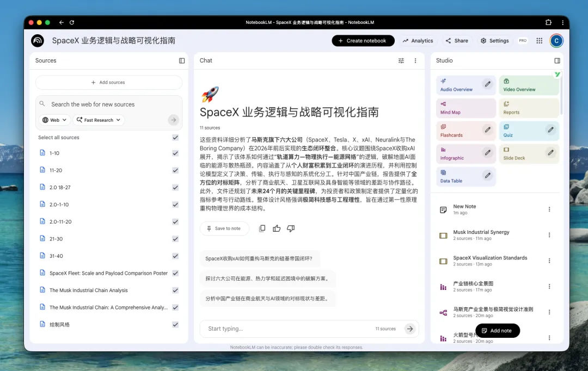The image size is (588, 371).
Task: Generate a Mind Map
Action: coord(465,108)
